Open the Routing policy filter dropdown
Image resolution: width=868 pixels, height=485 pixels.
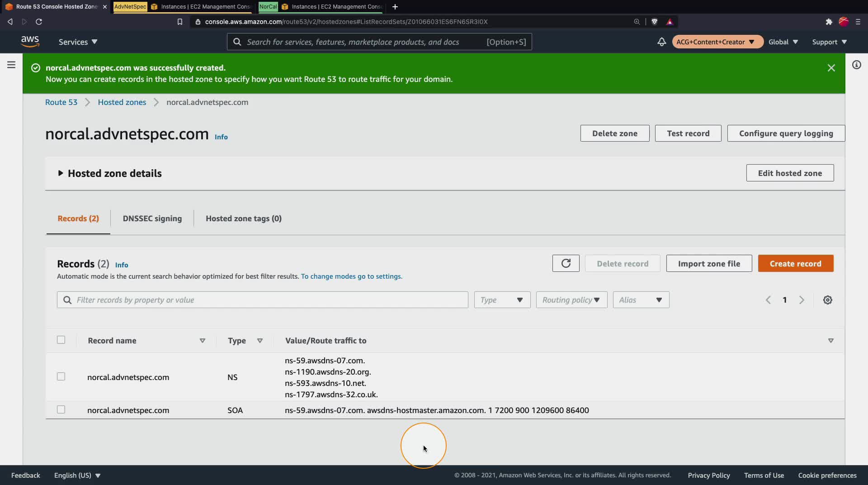tap(571, 300)
